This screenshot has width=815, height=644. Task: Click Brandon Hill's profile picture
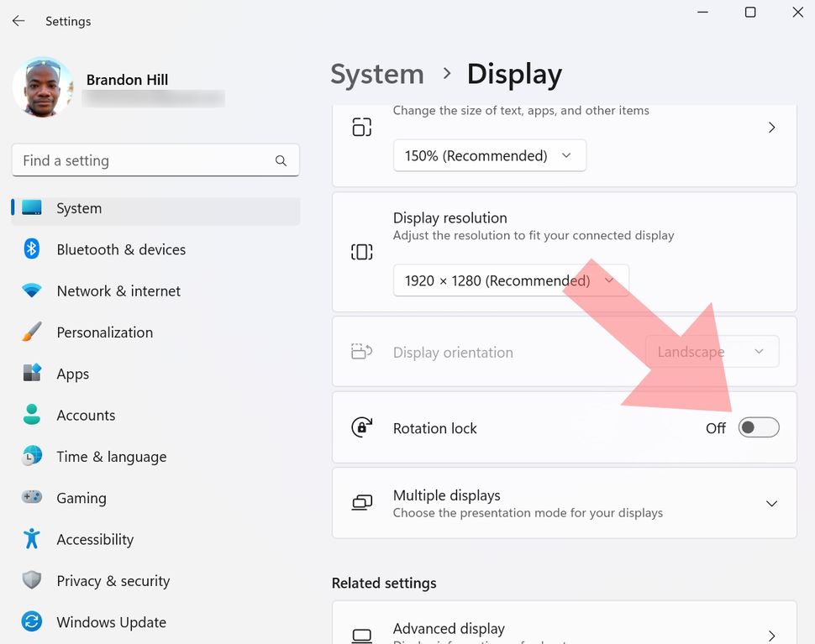43,86
